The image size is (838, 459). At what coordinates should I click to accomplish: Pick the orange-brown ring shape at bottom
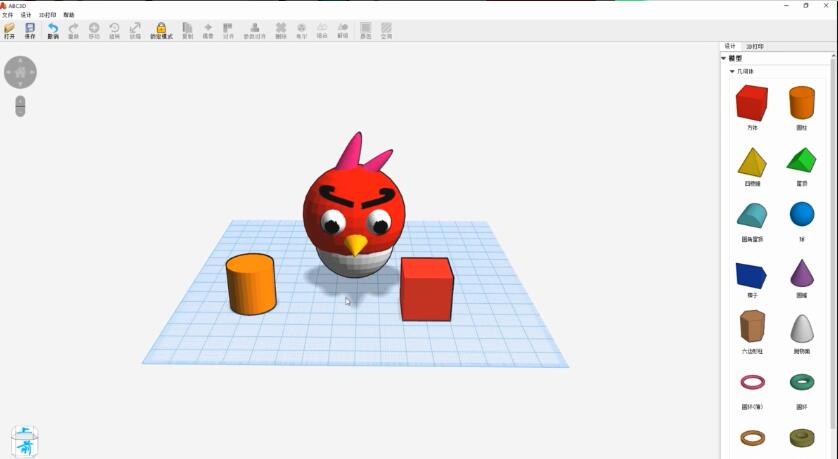(x=752, y=438)
